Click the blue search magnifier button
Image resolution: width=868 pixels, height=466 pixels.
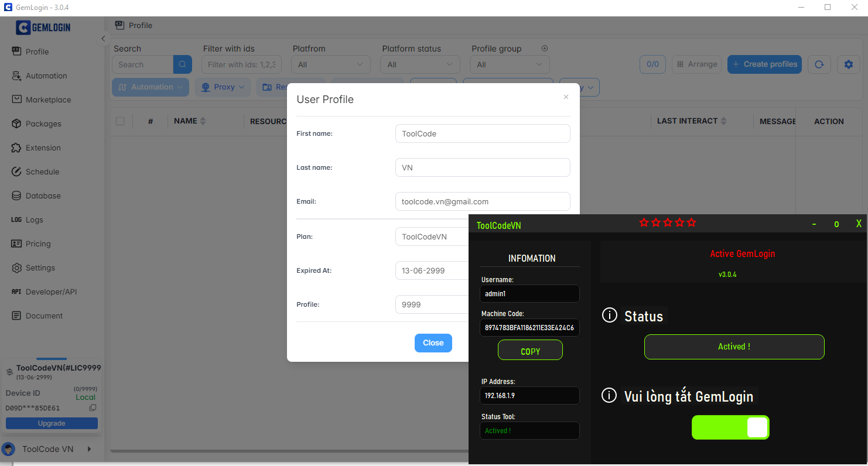[183, 64]
